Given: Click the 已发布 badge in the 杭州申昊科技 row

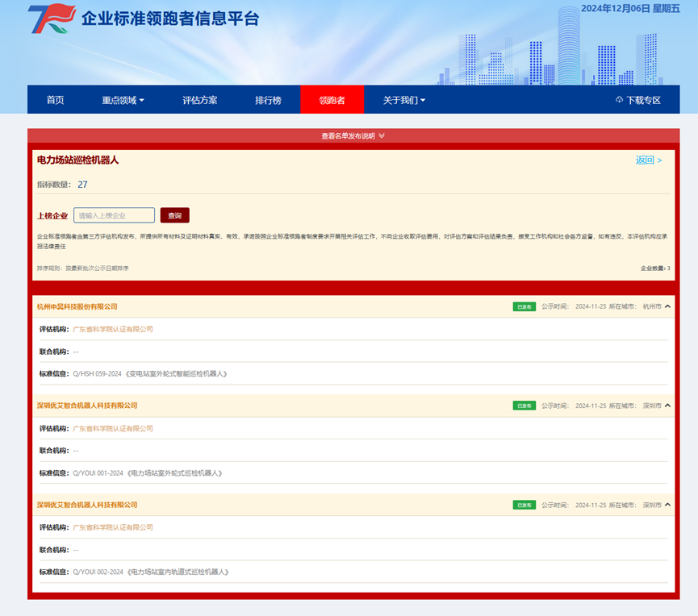Looking at the screenshot, I should 524,307.
